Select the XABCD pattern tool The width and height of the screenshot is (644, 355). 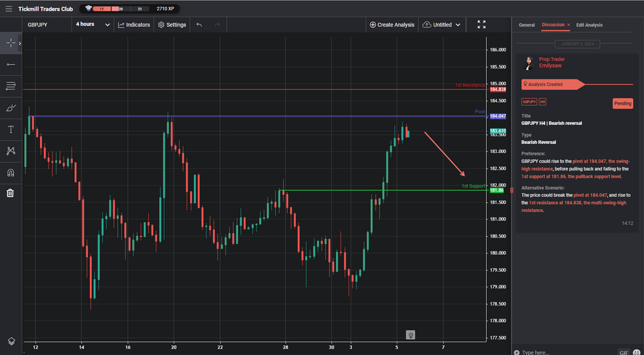click(11, 151)
